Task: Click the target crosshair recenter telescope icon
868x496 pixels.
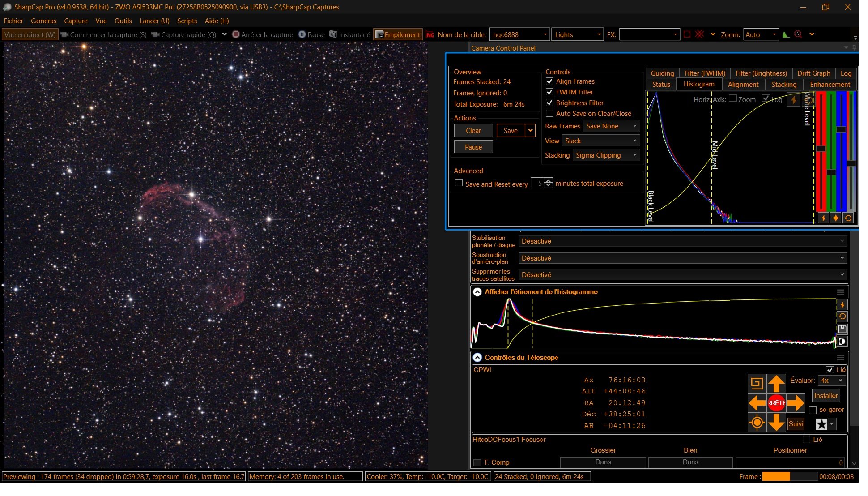Action: (757, 423)
